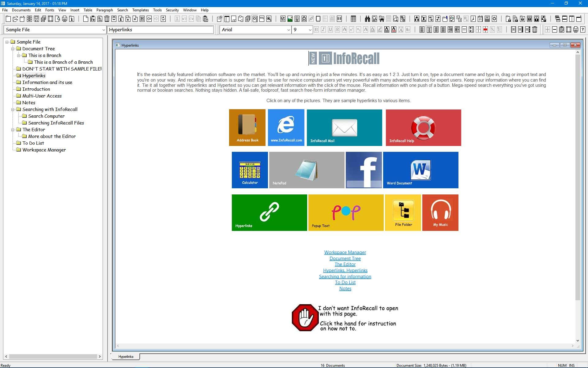Follow the 'Notes' hyperlink in page

tap(345, 289)
